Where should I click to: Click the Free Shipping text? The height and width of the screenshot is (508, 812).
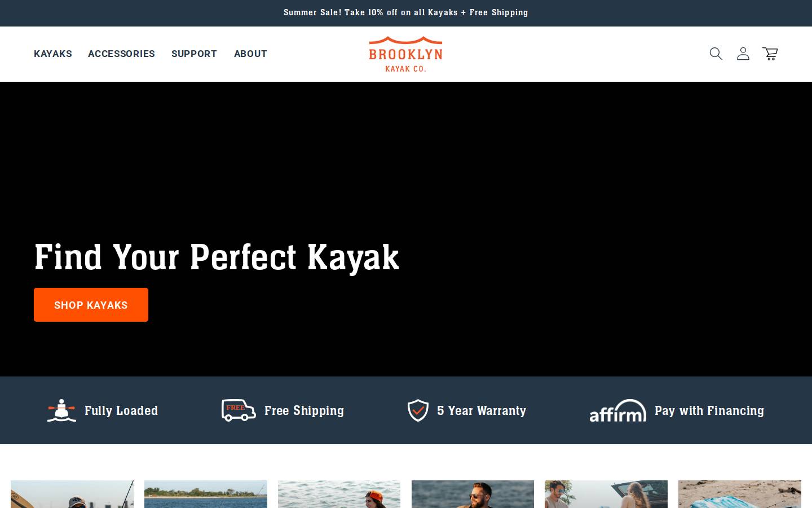(x=304, y=410)
